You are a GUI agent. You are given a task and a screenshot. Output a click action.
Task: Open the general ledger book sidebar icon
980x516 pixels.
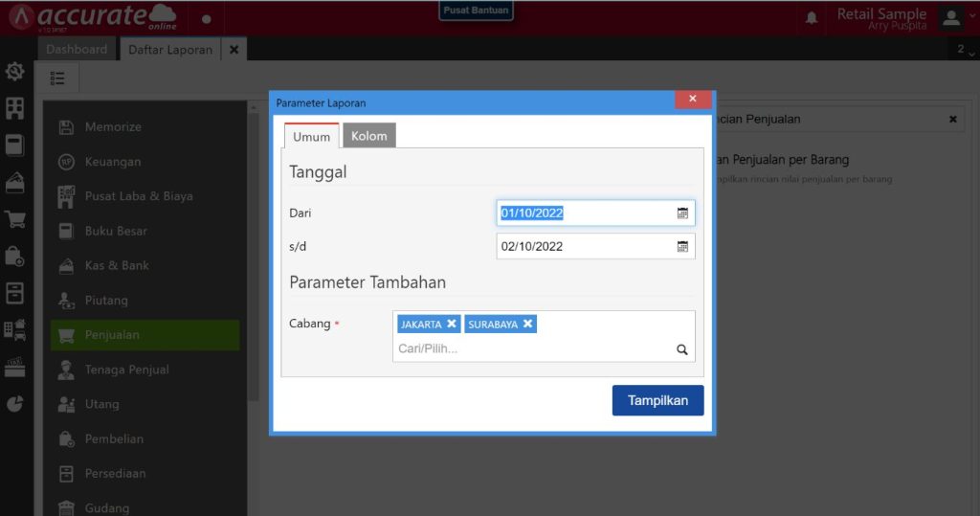tap(15, 146)
